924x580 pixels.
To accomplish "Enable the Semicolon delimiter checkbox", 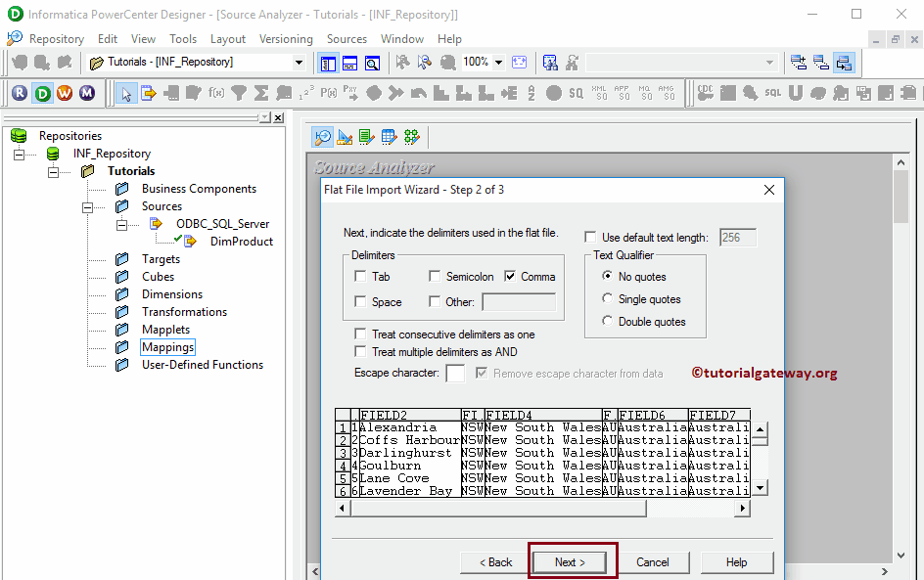I will (x=435, y=276).
